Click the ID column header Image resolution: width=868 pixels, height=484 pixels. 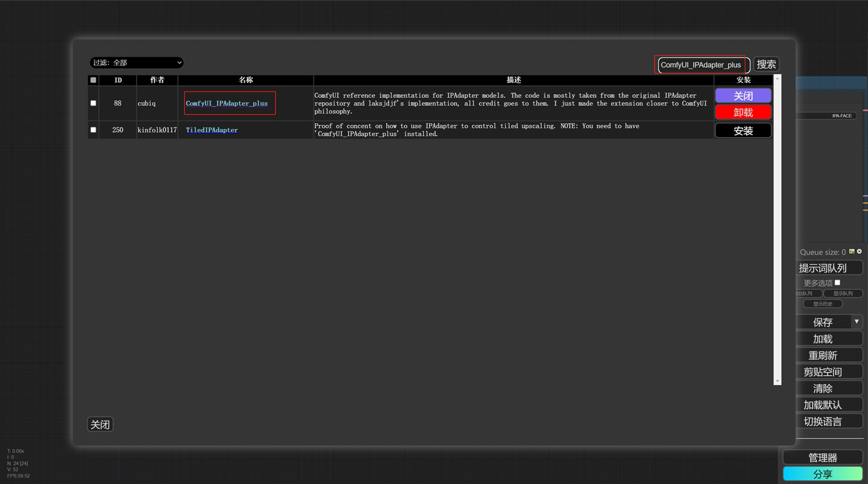118,80
